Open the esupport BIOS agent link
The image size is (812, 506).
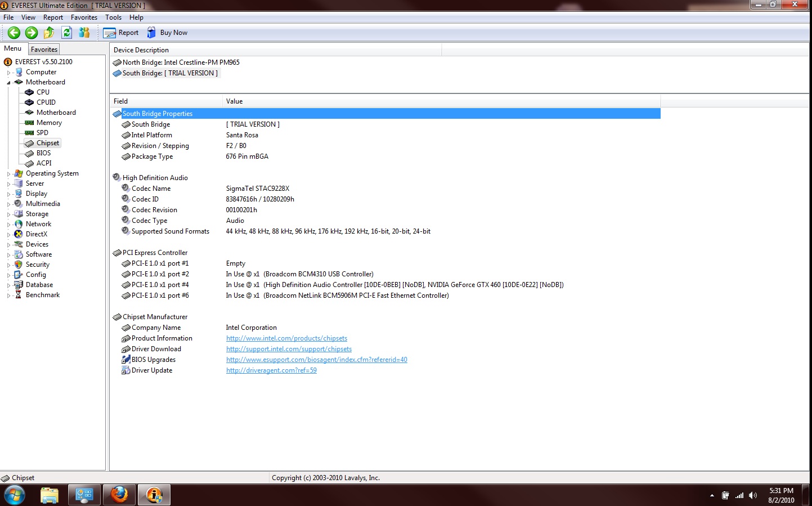316,360
